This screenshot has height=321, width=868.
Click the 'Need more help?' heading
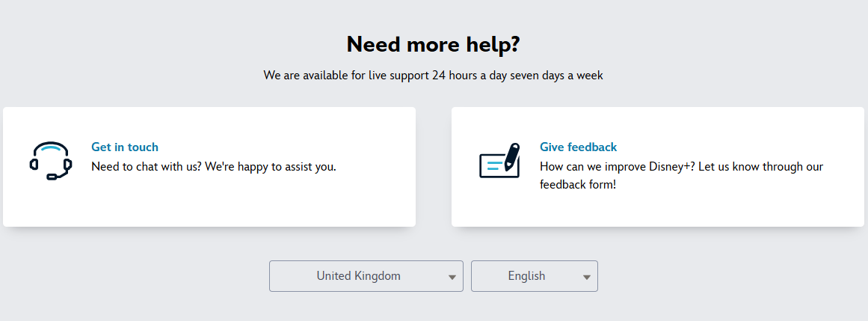tap(434, 44)
